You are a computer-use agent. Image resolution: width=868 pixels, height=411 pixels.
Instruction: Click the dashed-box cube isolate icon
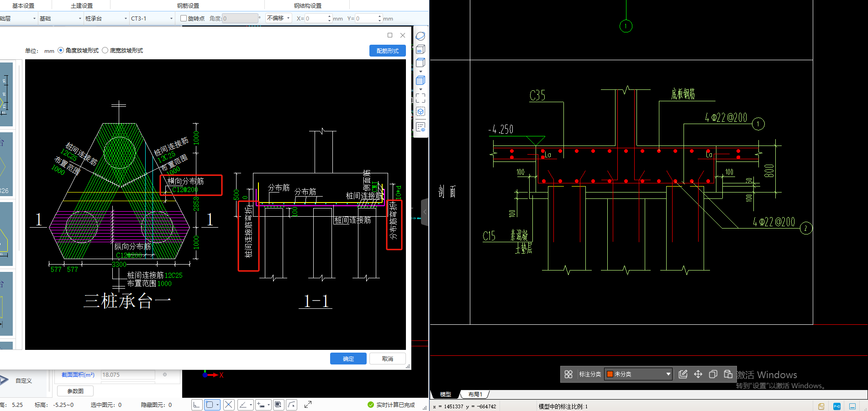click(421, 112)
